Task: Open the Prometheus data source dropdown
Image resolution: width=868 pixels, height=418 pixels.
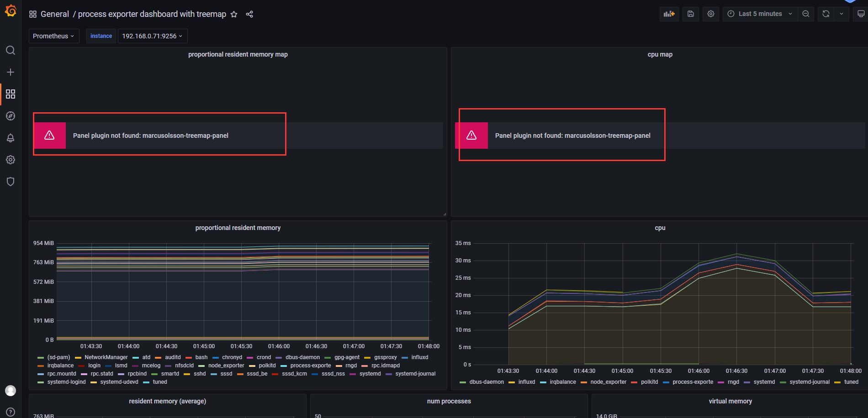Action: tap(53, 36)
